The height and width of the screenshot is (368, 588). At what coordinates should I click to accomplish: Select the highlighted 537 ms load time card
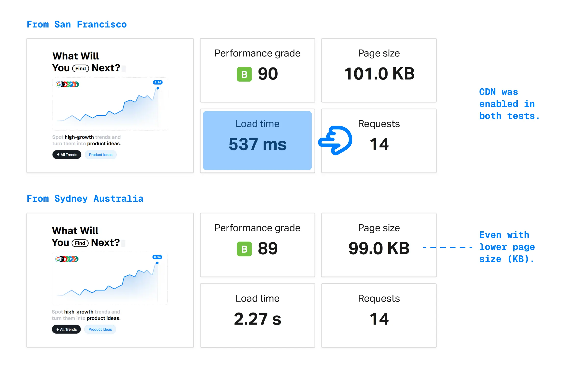[x=257, y=141]
